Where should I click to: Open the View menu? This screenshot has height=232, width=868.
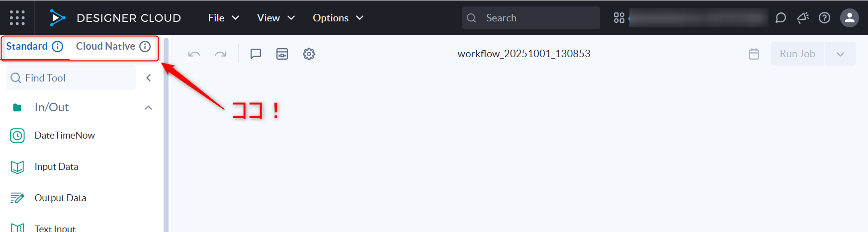coord(276,18)
